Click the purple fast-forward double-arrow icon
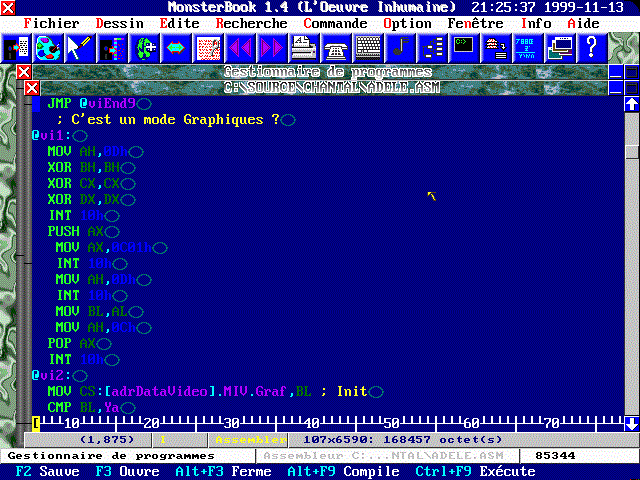640x480 pixels. (272, 48)
